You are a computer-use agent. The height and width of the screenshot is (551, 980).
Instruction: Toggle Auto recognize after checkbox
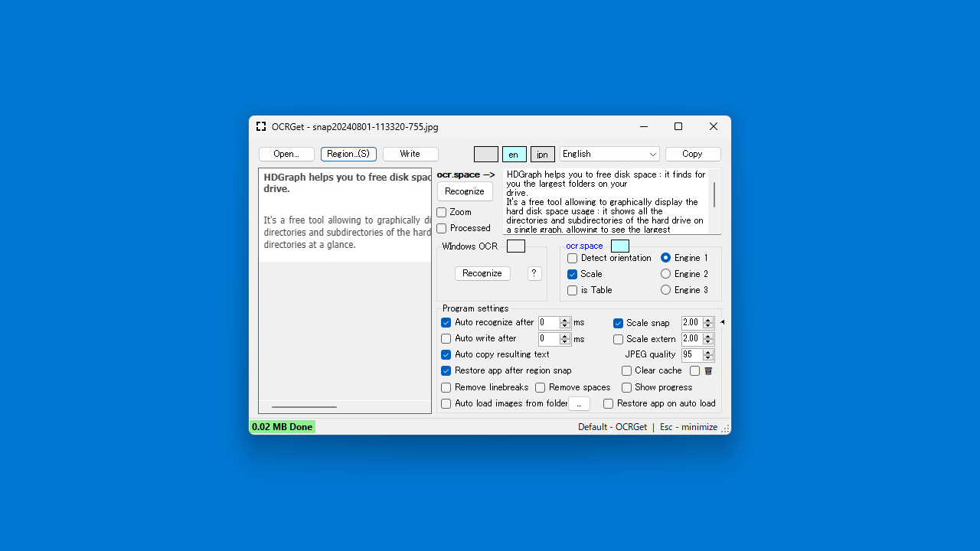pyautogui.click(x=446, y=322)
